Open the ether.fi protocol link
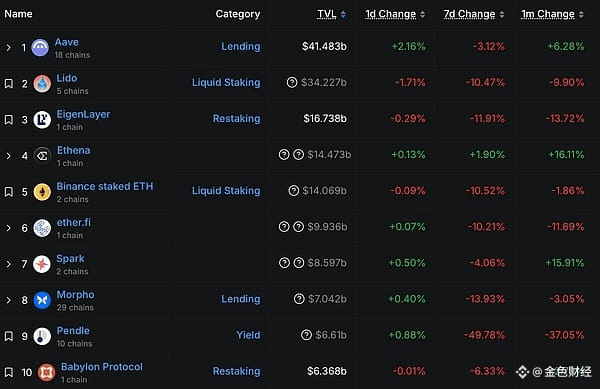 pos(74,222)
